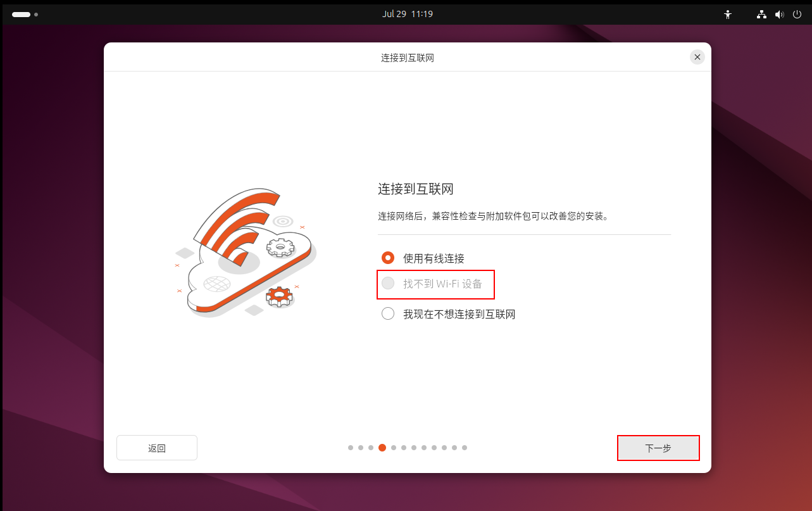
Task: Click the dialog title "连接到互联网"
Action: pyautogui.click(x=407, y=57)
